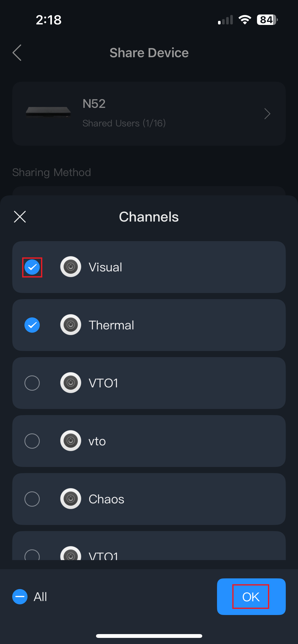Click the N52 device thumbnail image
This screenshot has width=298, height=644.
(x=48, y=112)
